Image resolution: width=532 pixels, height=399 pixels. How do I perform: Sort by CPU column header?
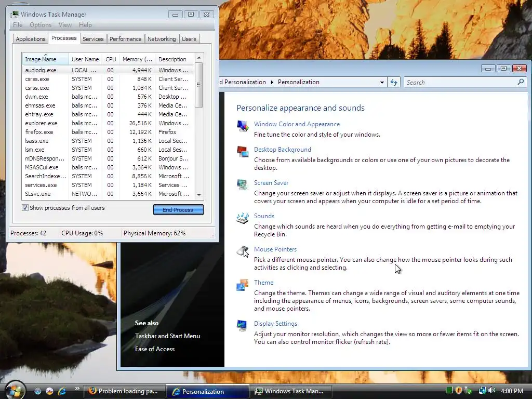pos(111,59)
